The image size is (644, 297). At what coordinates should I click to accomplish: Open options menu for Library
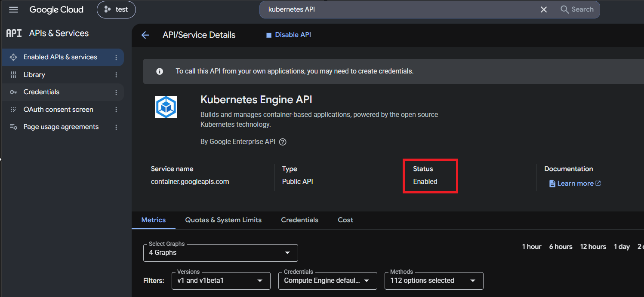point(116,75)
